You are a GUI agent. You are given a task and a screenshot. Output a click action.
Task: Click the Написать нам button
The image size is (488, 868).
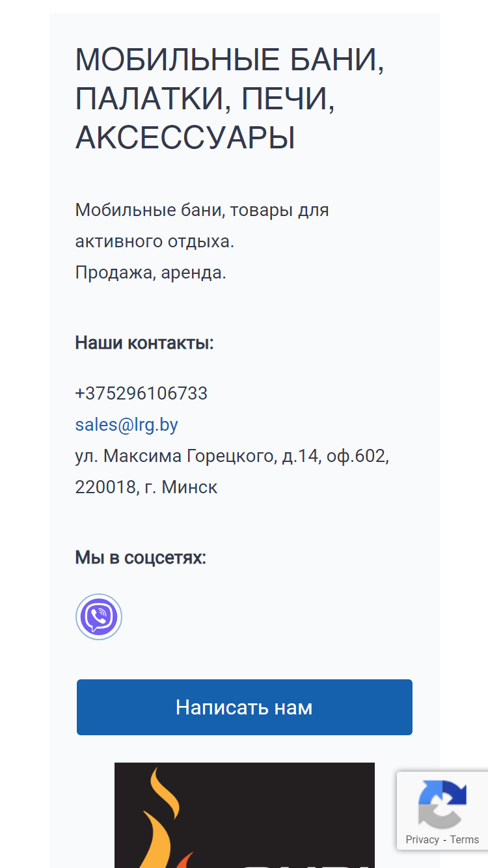[245, 707]
